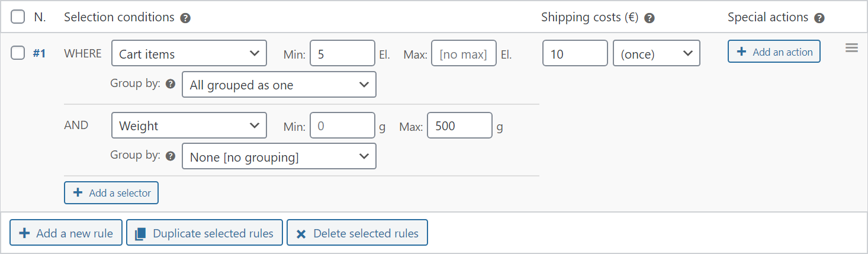Tick the checkbox for rule #1

pyautogui.click(x=18, y=53)
